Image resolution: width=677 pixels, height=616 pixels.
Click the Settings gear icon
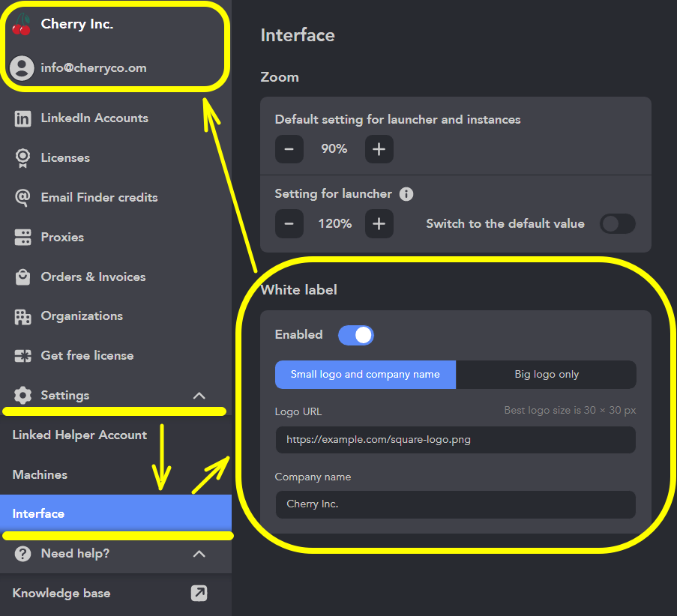tap(22, 395)
